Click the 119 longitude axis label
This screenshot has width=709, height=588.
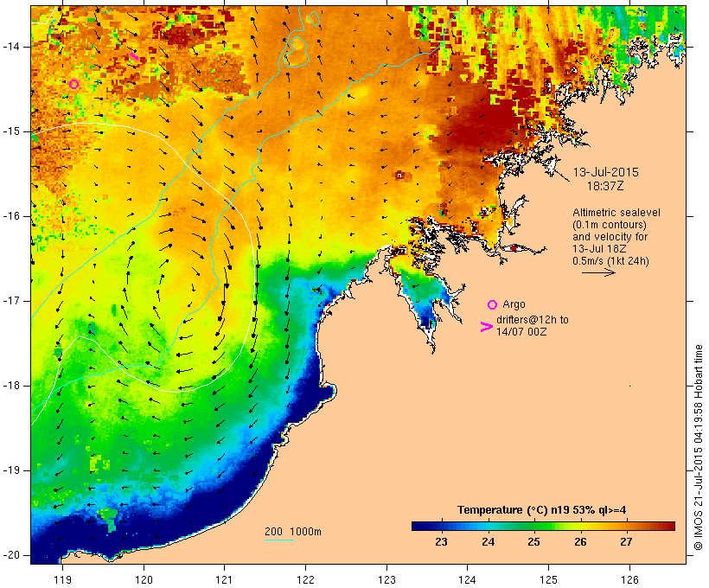click(x=62, y=579)
